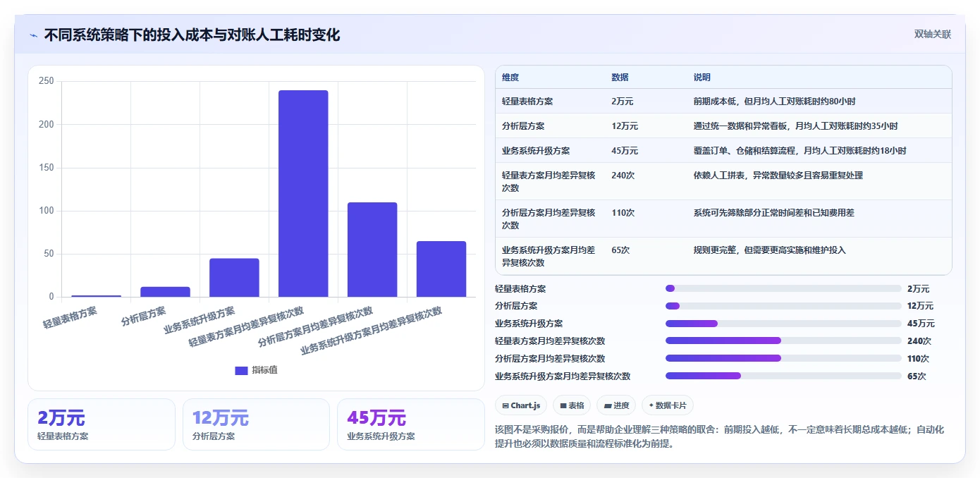The width and height of the screenshot is (980, 478).
Task: Select the 表格 tag
Action: (x=571, y=405)
